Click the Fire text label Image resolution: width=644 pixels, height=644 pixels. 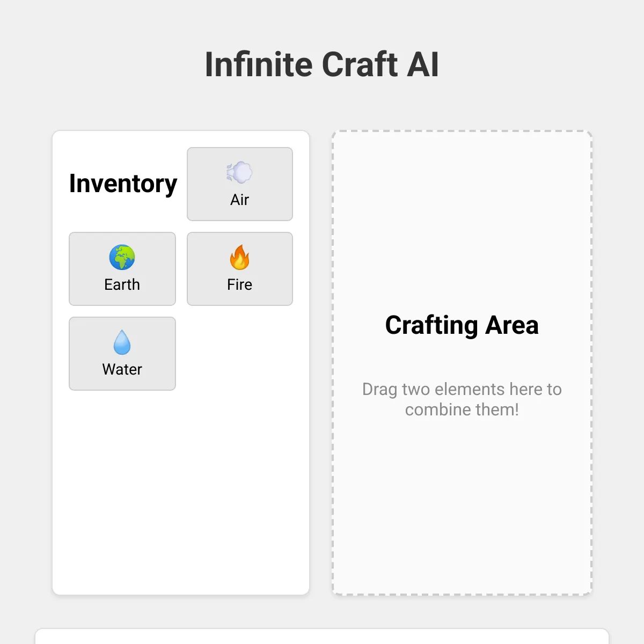click(x=240, y=284)
